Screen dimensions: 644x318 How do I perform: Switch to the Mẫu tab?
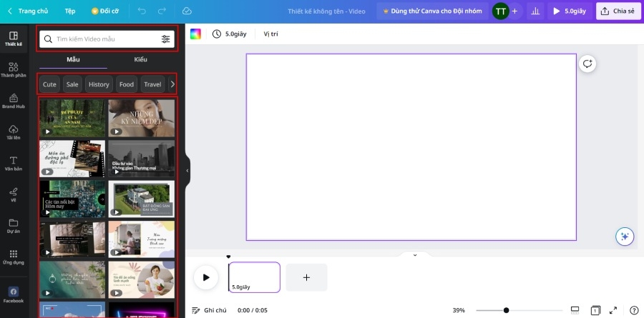click(73, 59)
